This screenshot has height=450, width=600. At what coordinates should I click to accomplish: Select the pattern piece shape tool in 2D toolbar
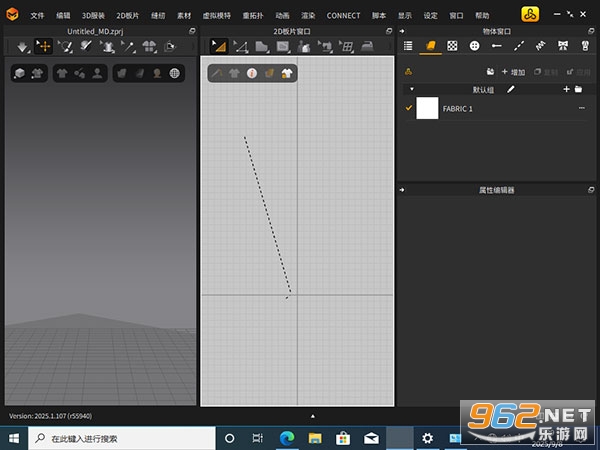click(262, 47)
